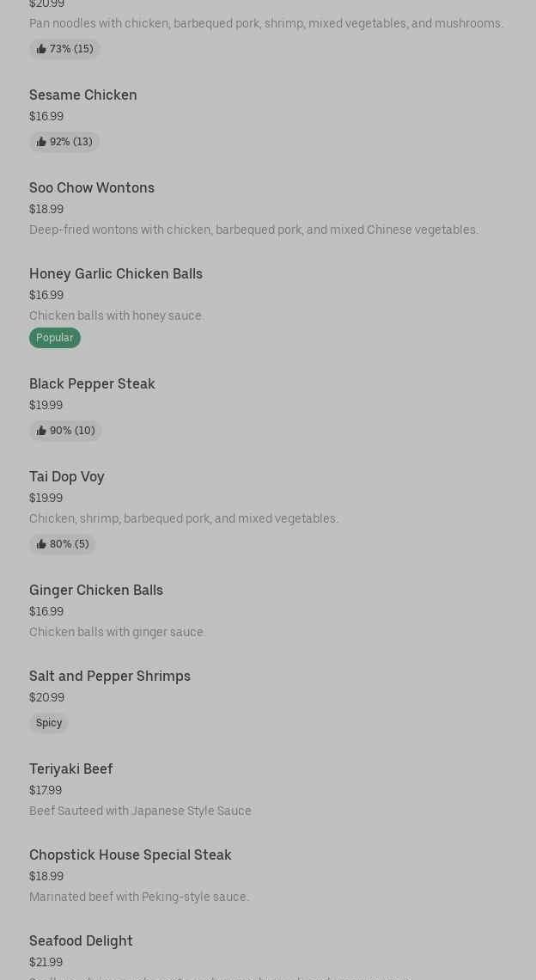Click thumbs-up icon on Sesame Chicken rating

(41, 142)
